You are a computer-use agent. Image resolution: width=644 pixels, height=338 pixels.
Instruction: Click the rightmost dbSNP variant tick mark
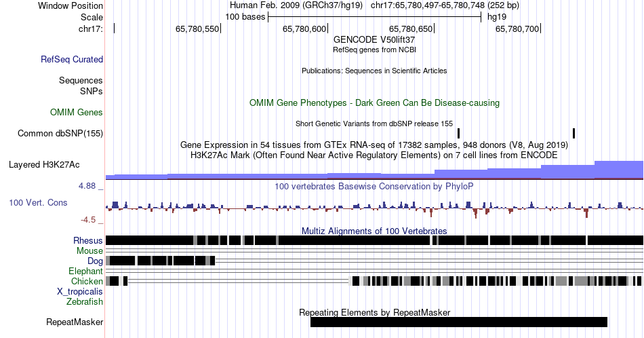(573, 133)
